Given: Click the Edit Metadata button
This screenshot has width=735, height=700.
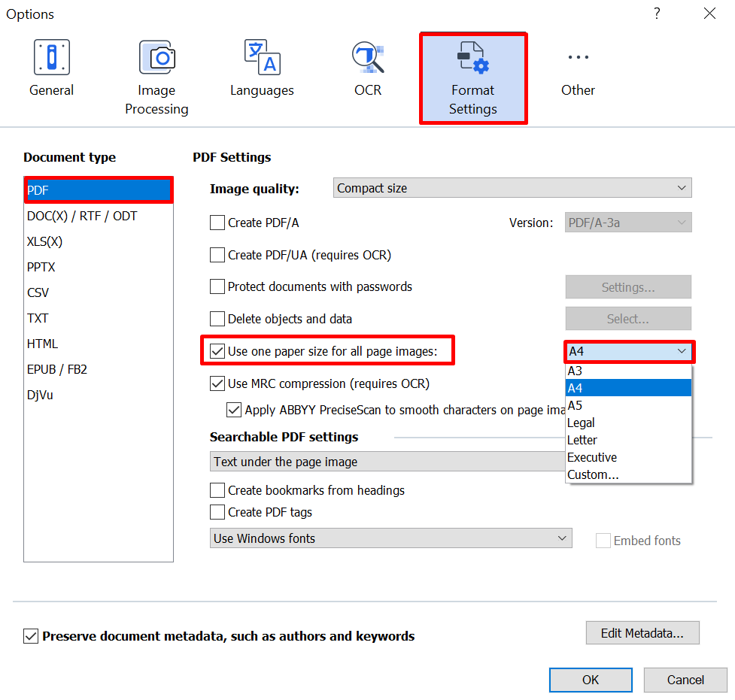Looking at the screenshot, I should point(642,633).
